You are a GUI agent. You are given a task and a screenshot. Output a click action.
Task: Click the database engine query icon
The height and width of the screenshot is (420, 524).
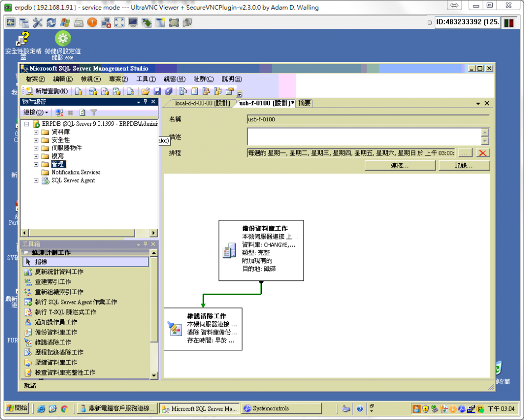78,91
